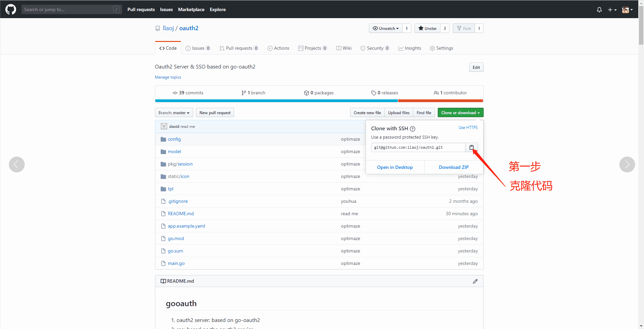644x329 pixels.
Task: Open the plus create-new menu
Action: [612, 10]
